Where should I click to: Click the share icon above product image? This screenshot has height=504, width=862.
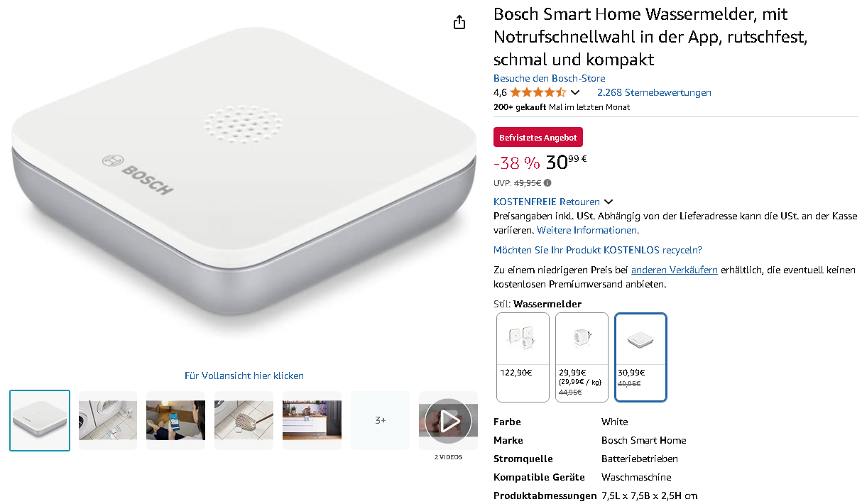coord(459,22)
